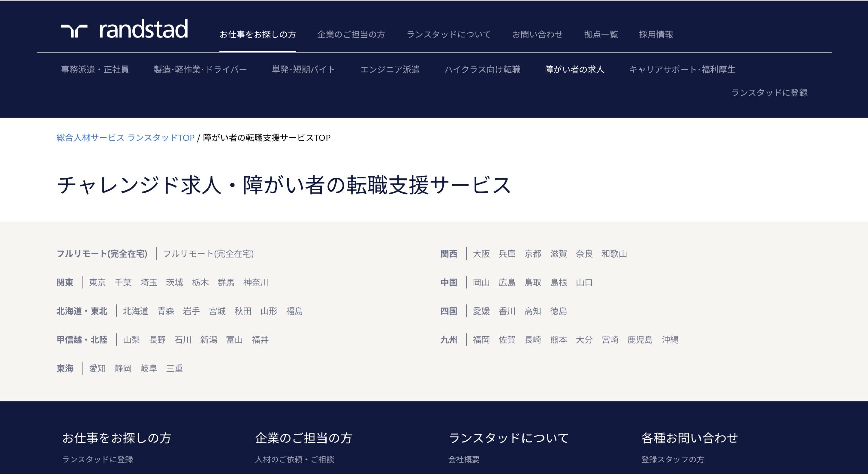The height and width of the screenshot is (474, 868).
Task: Select 事務派遣・正社員 submenu item
Action: click(95, 70)
